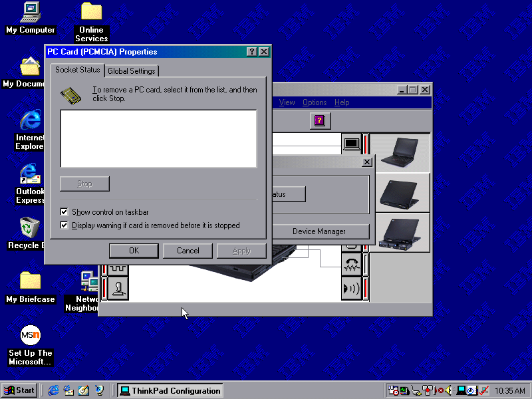This screenshot has width=532, height=399.
Task: Click the speaker audio device icon
Action: pyautogui.click(x=351, y=289)
